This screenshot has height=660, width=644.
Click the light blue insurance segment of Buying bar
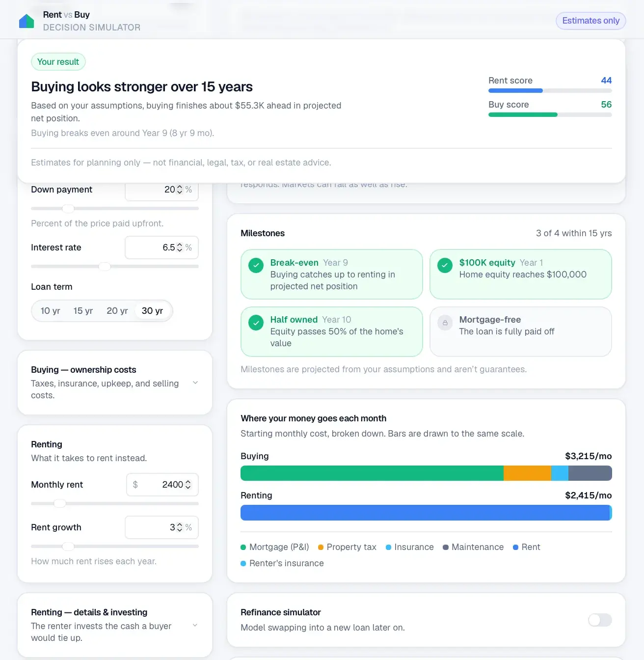tap(560, 473)
